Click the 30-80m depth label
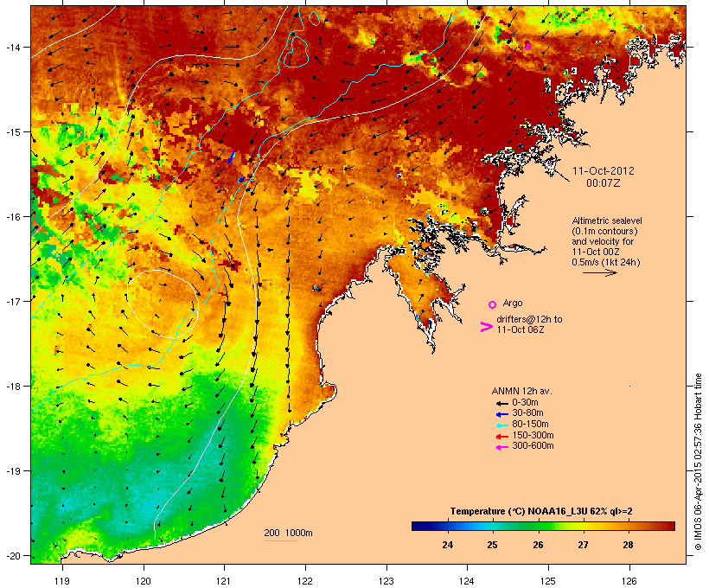Viewport: 709px width, 588px height. tap(527, 413)
